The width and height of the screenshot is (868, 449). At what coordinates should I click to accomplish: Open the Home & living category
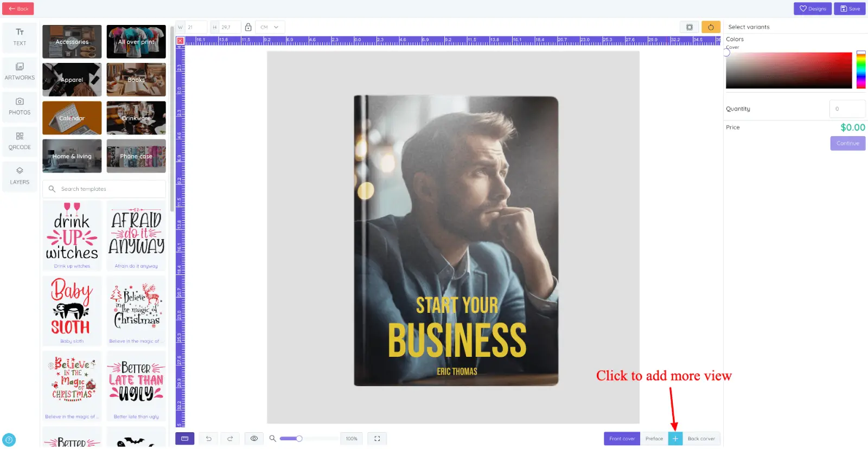pos(72,156)
